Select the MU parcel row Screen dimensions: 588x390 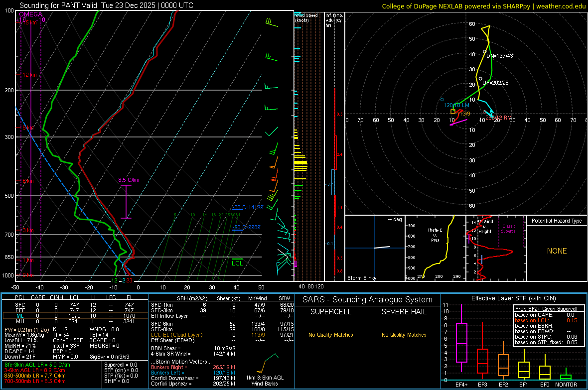tap(75, 321)
